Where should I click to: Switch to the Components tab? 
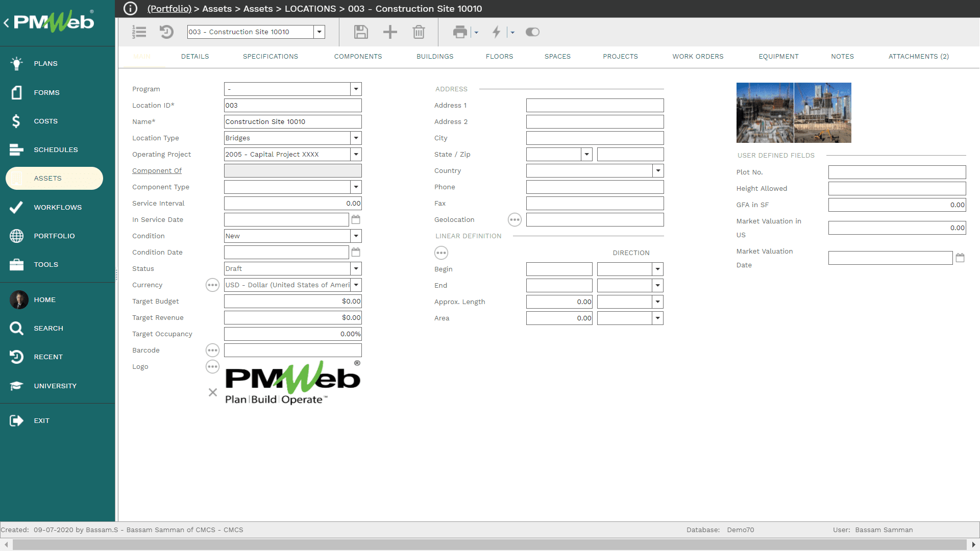pyautogui.click(x=358, y=57)
